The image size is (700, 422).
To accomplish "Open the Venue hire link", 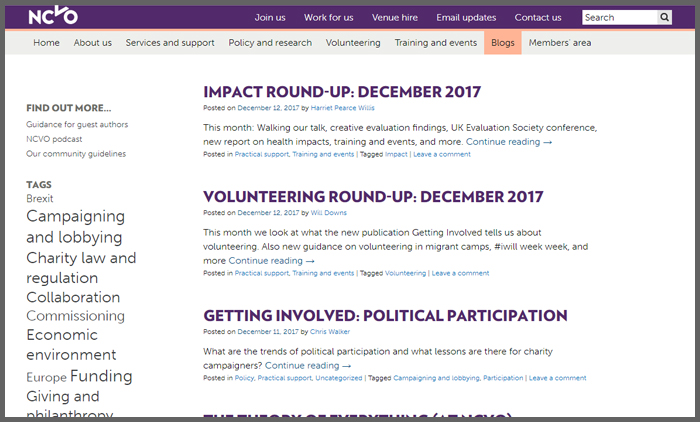I will pyautogui.click(x=395, y=17).
